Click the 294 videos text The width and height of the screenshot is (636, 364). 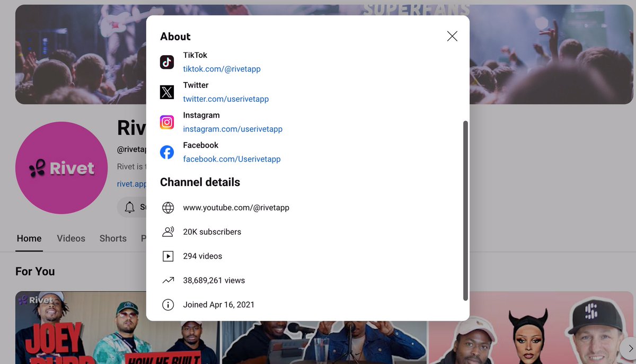(x=202, y=256)
